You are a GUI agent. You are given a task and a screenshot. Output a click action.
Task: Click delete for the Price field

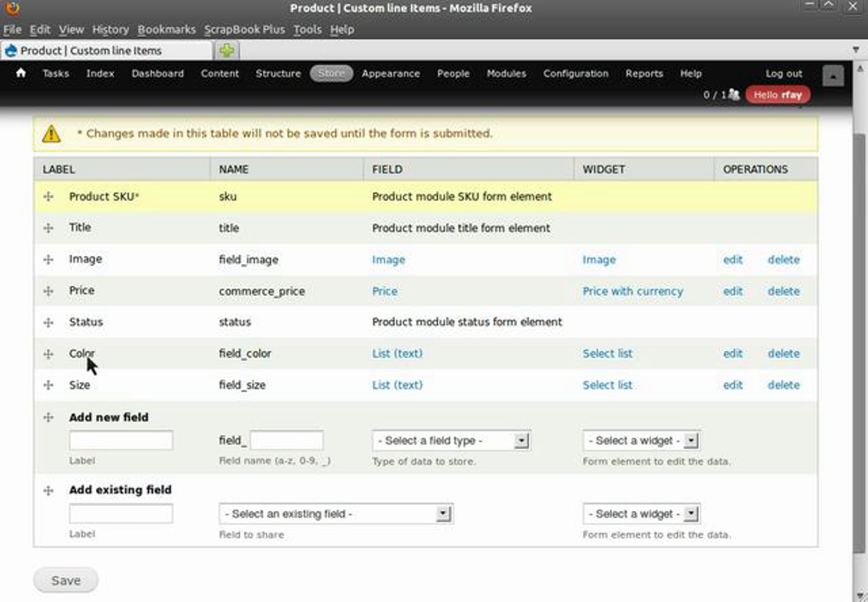click(784, 291)
